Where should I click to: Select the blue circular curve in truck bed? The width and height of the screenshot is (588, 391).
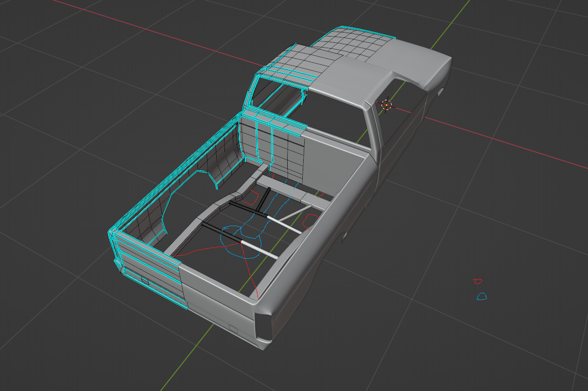coord(242,242)
